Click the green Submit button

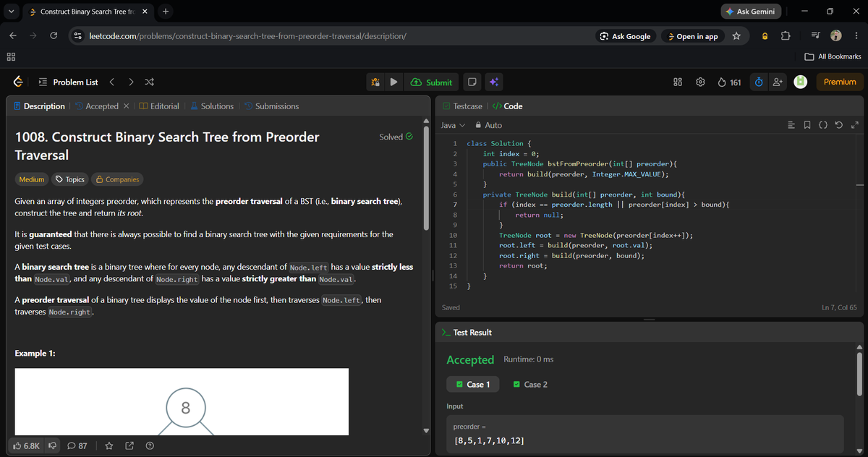point(431,82)
